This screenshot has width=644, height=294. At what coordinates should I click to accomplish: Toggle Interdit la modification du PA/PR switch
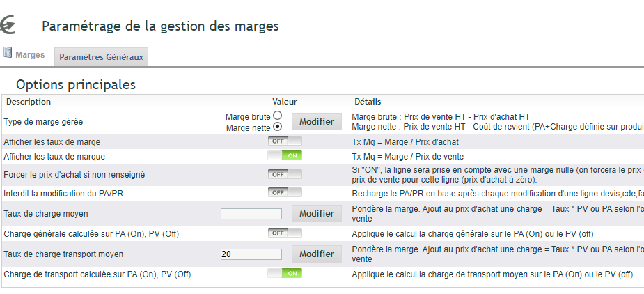285,192
